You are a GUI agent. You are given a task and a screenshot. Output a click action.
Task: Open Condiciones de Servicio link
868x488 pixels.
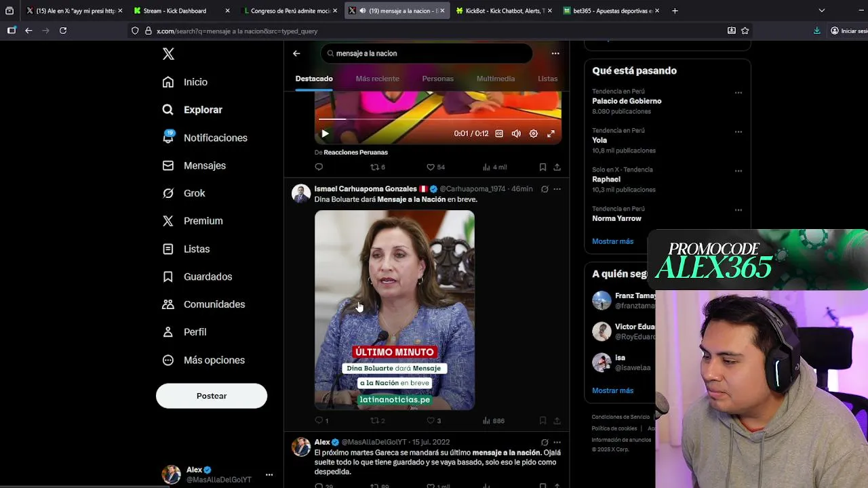[620, 417]
